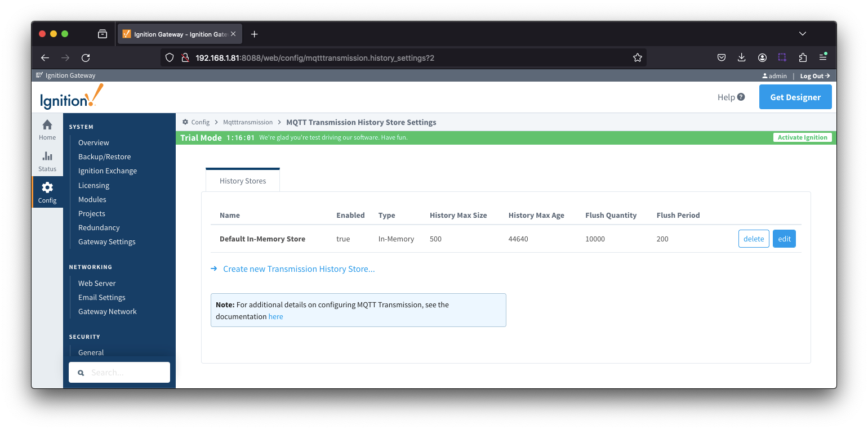Screen dimensions: 868x430
Task: Click the Trial Mode timer text
Action: pos(241,138)
